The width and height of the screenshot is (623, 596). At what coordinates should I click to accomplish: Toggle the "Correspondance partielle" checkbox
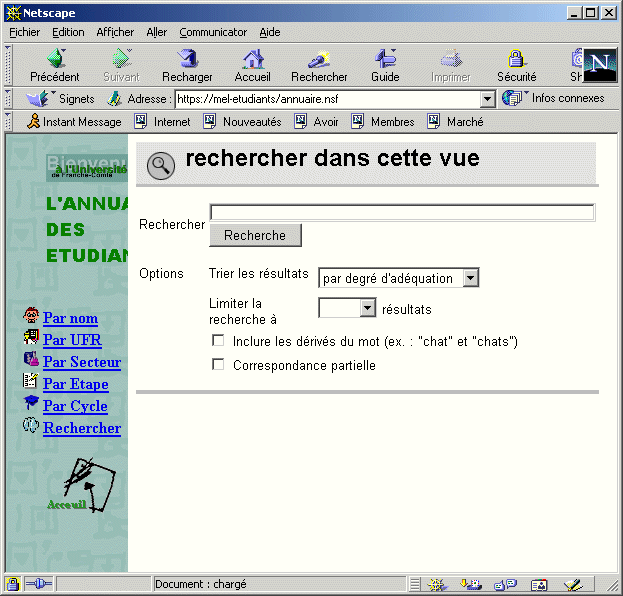click(218, 365)
